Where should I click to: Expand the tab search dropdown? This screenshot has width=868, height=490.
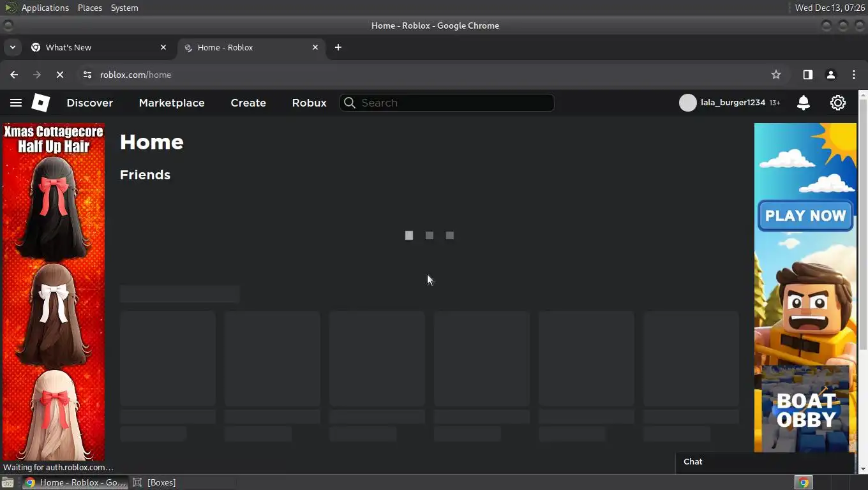point(12,47)
